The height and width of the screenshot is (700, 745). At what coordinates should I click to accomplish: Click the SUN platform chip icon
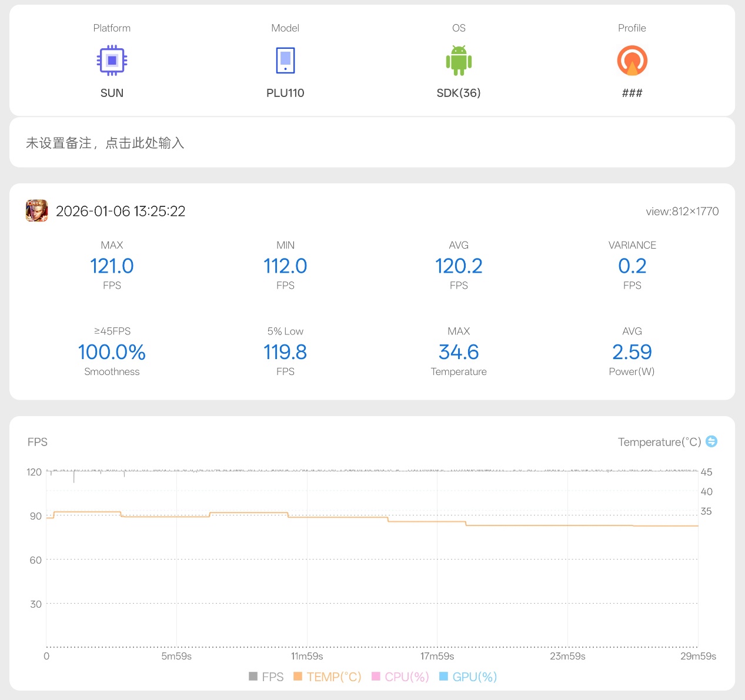tap(112, 61)
